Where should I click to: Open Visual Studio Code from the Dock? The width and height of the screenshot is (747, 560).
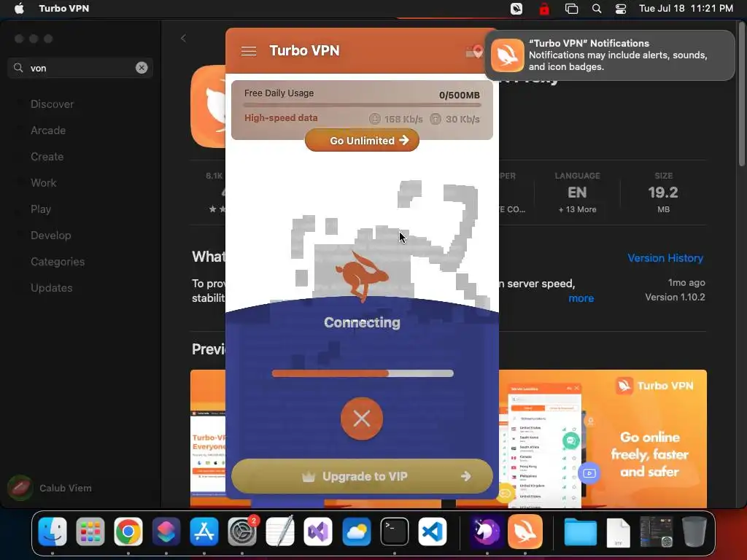click(x=433, y=532)
